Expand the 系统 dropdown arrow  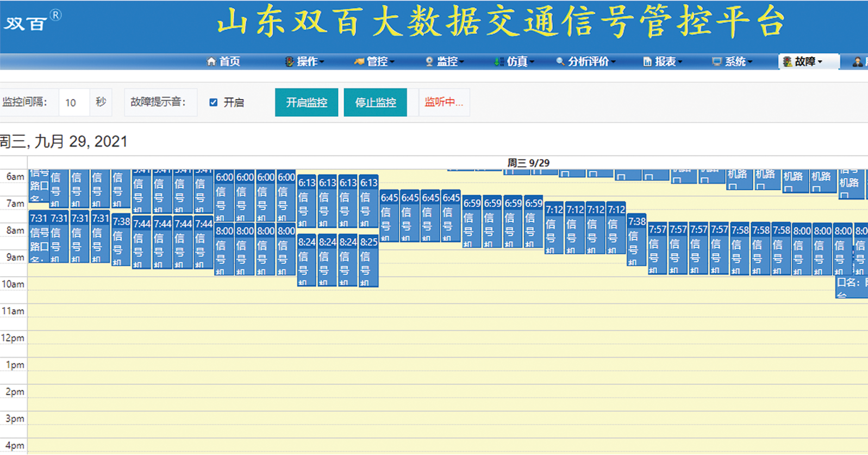(x=750, y=62)
